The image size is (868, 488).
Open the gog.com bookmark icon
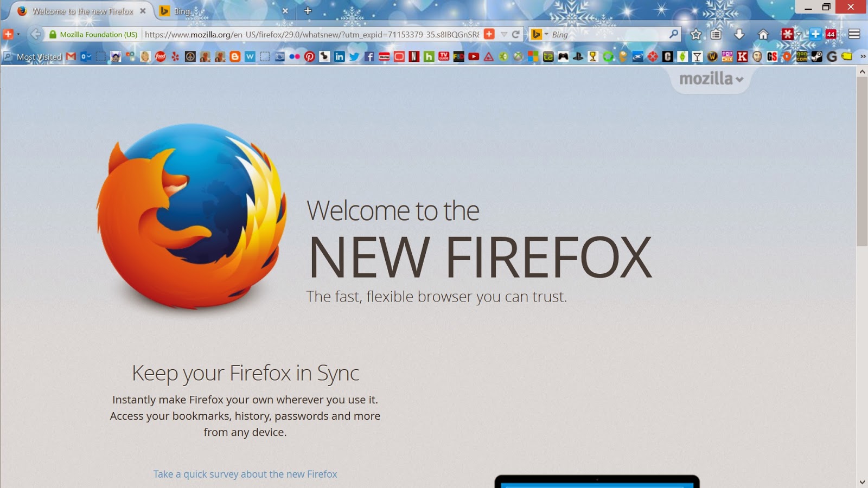pyautogui.click(x=802, y=56)
